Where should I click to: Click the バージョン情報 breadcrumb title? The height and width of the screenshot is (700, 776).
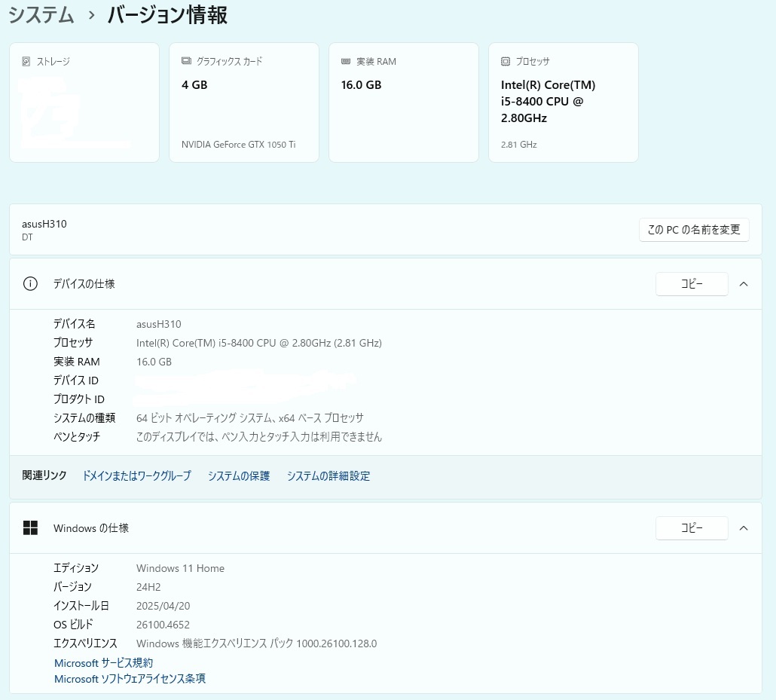pos(167,14)
